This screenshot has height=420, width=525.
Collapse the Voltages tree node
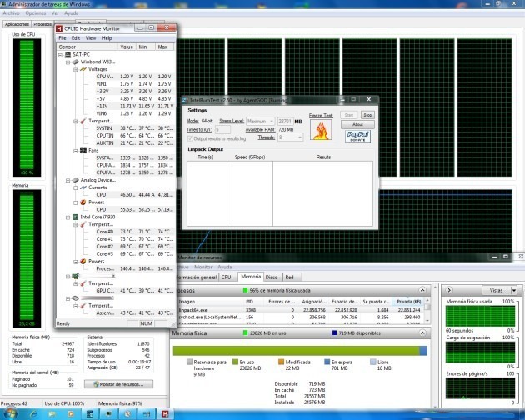76,69
